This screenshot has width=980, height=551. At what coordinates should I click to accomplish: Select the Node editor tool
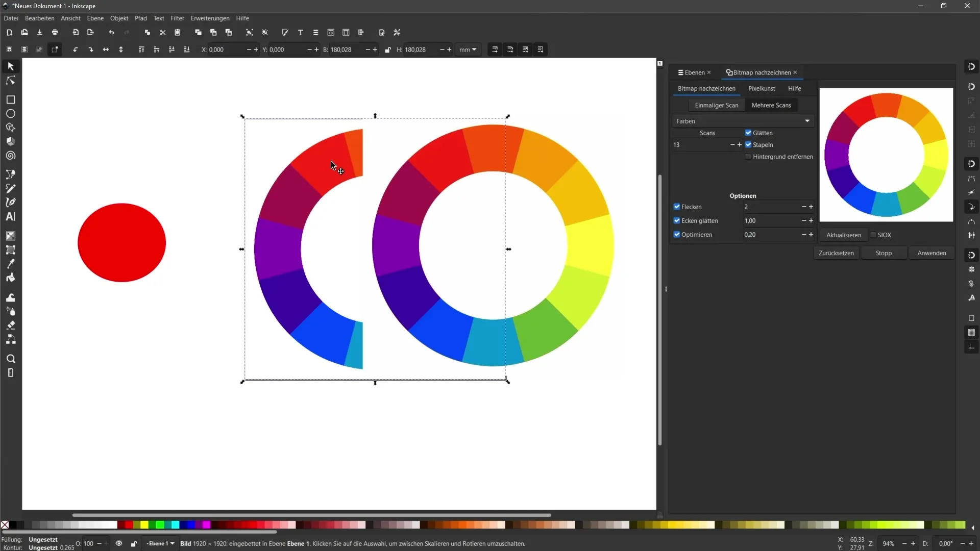pyautogui.click(x=10, y=80)
